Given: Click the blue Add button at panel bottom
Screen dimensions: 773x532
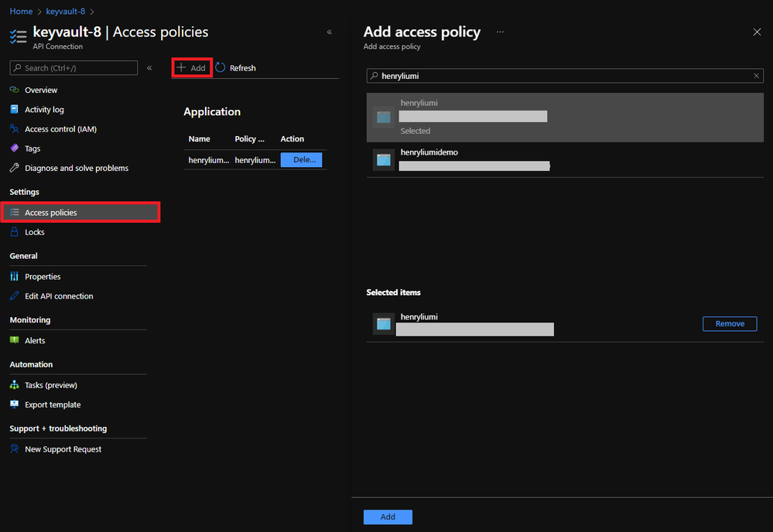Looking at the screenshot, I should coord(388,517).
